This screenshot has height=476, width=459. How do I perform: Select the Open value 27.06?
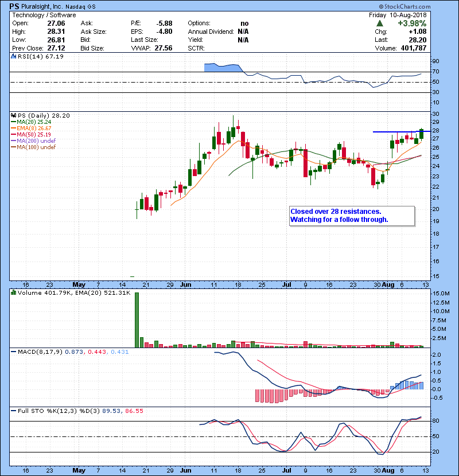tap(56, 24)
